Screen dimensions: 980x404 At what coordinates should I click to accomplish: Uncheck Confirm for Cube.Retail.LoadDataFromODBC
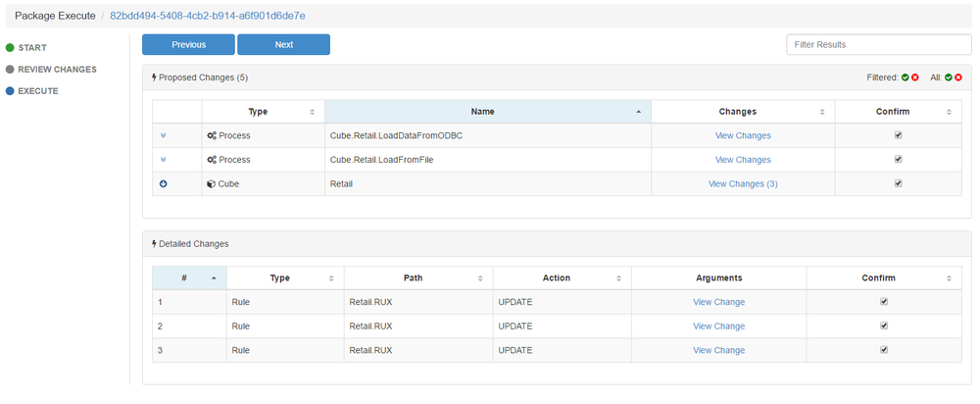[899, 135]
